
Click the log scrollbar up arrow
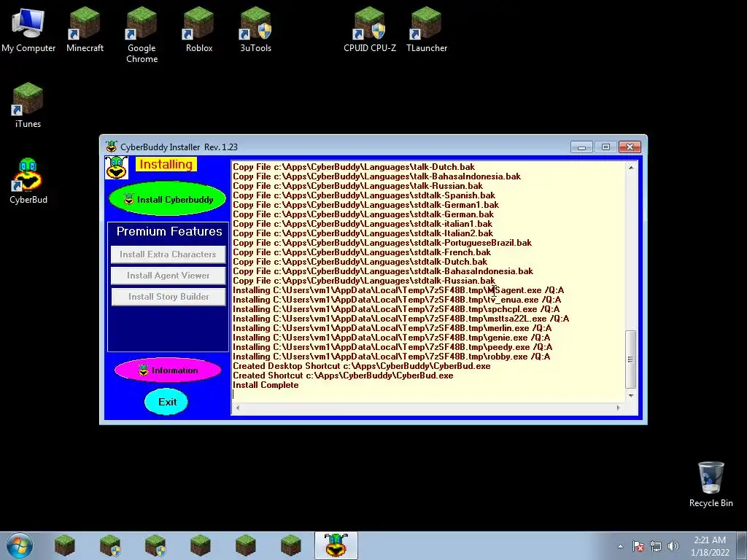coord(631,168)
